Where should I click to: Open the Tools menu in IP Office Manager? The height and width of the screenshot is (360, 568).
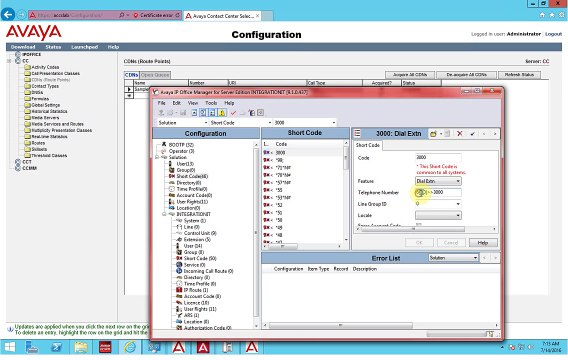(x=211, y=103)
